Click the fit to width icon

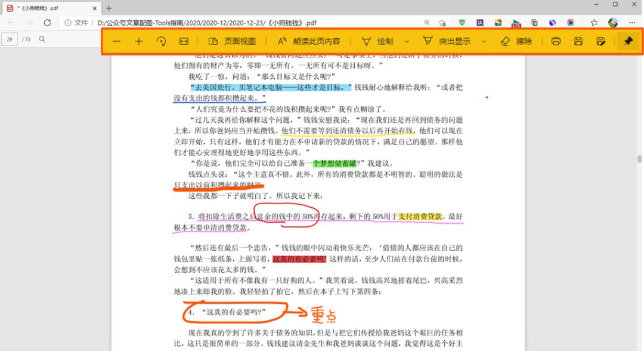click(x=184, y=41)
